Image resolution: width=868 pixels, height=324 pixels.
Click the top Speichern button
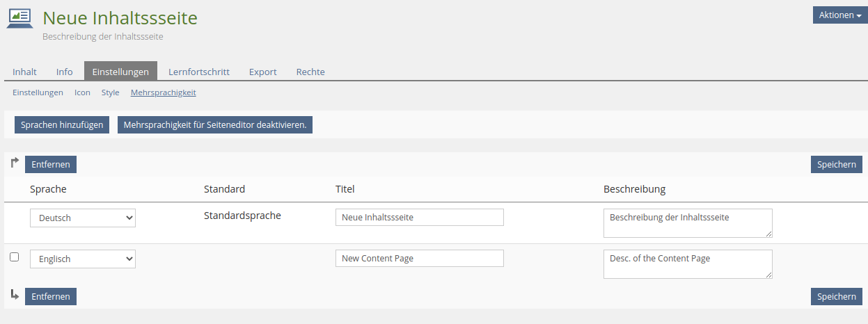[x=836, y=165]
